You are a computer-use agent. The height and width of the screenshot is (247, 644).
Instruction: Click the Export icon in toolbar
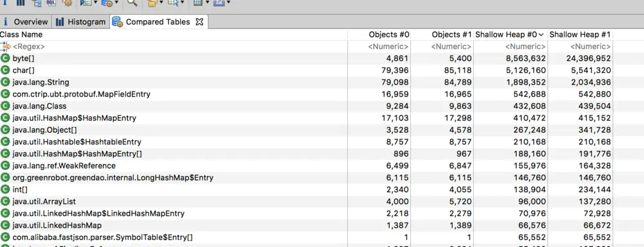tap(219, 3)
